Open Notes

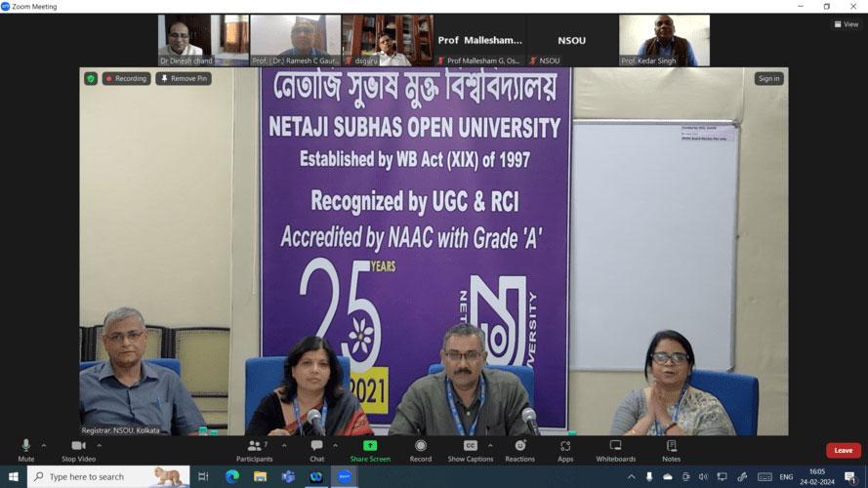pyautogui.click(x=671, y=450)
